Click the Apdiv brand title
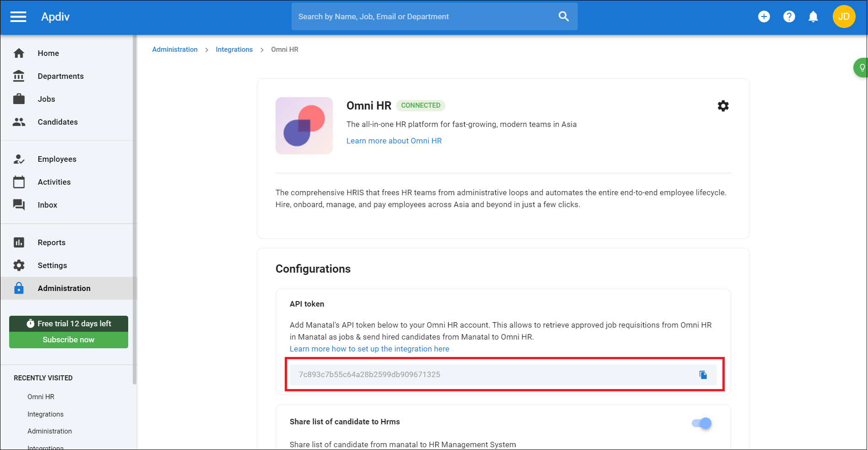Viewport: 868px width, 450px height. click(55, 17)
